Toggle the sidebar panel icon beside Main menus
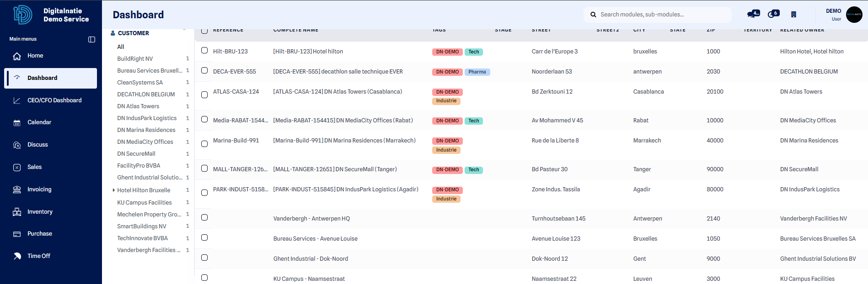 coord(91,39)
